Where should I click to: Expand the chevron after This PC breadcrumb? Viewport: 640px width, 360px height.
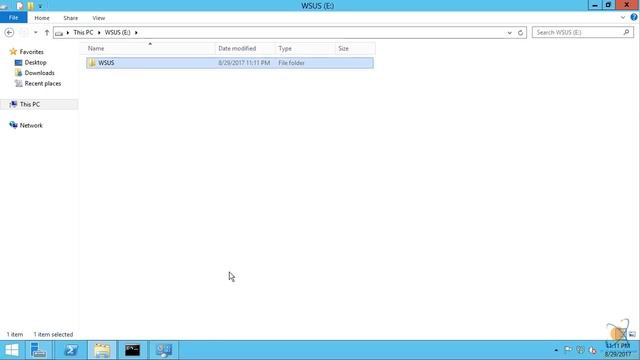point(99,33)
